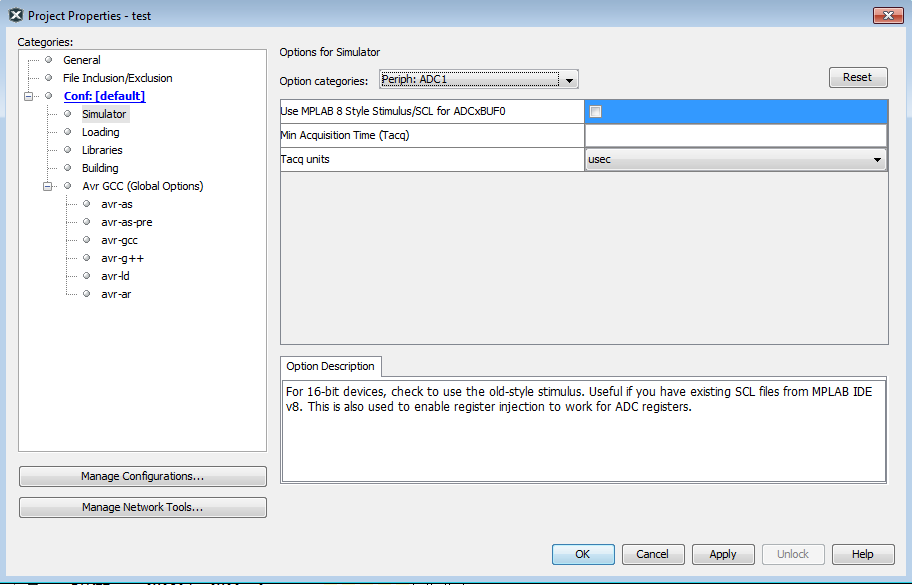The width and height of the screenshot is (912, 585).
Task: Open the Loading category
Action: pos(101,132)
